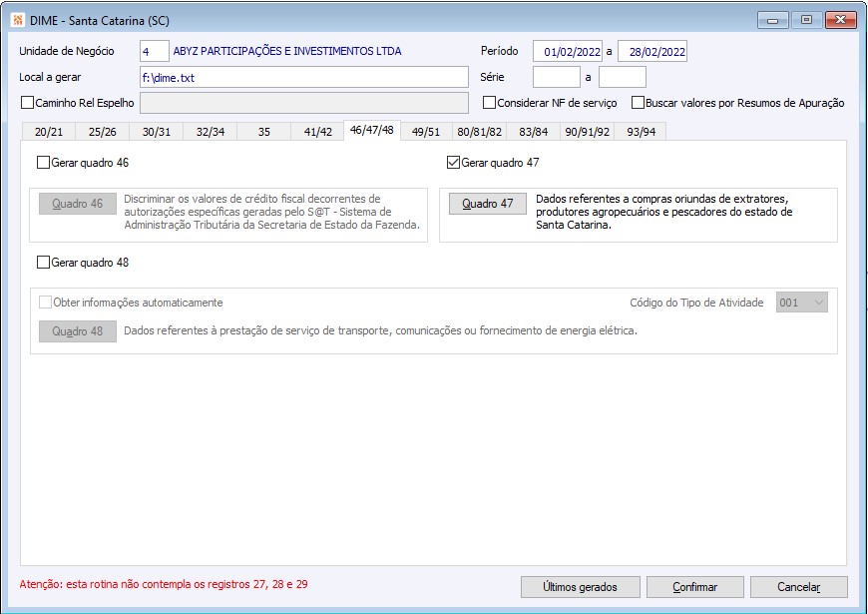
Task: Click the Confirmar button
Action: [x=694, y=587]
